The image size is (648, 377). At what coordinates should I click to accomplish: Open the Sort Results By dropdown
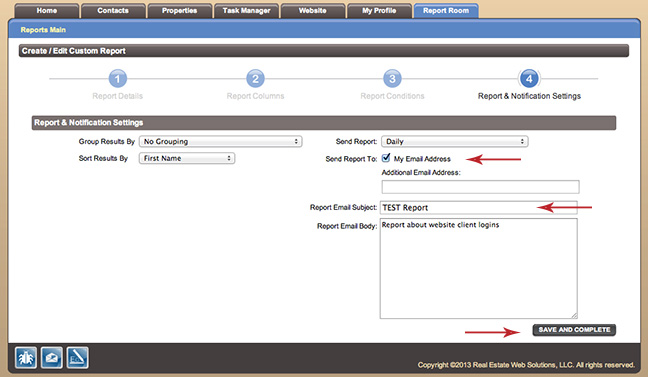187,158
